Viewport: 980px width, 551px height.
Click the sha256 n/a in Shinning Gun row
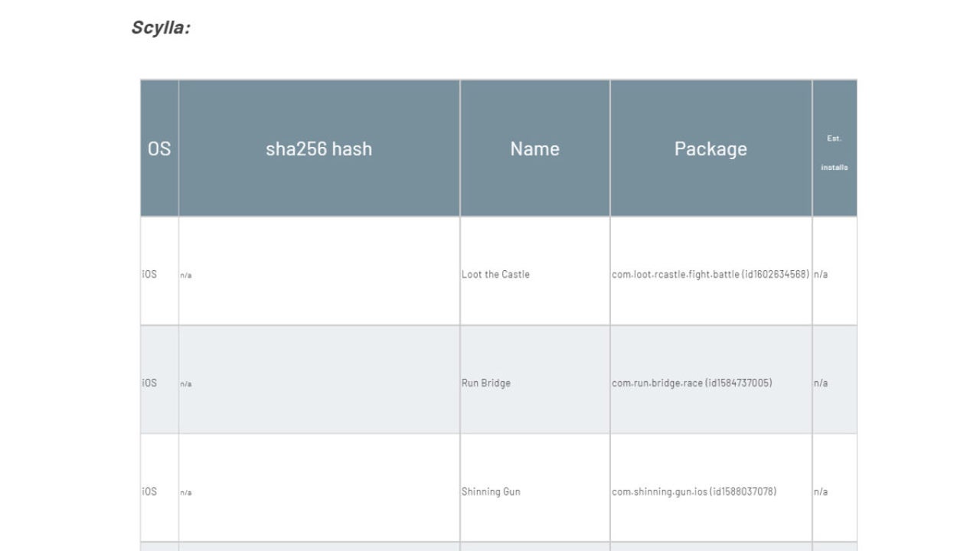point(186,493)
